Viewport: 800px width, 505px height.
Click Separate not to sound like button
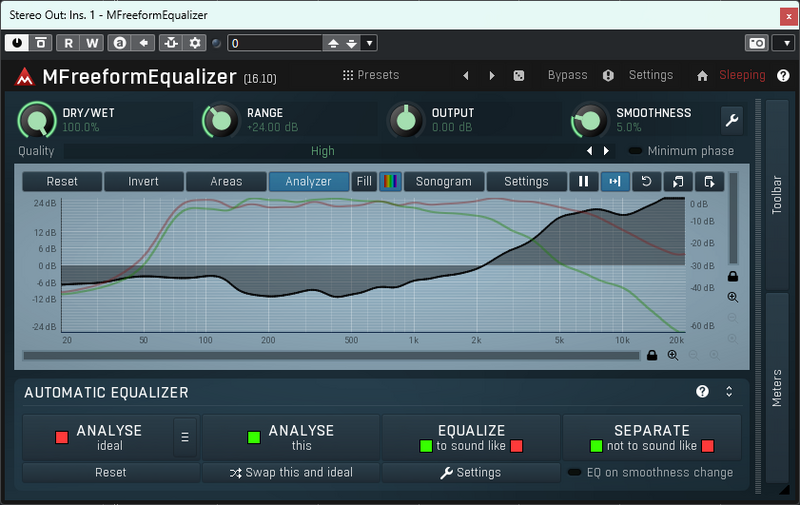tap(652, 438)
